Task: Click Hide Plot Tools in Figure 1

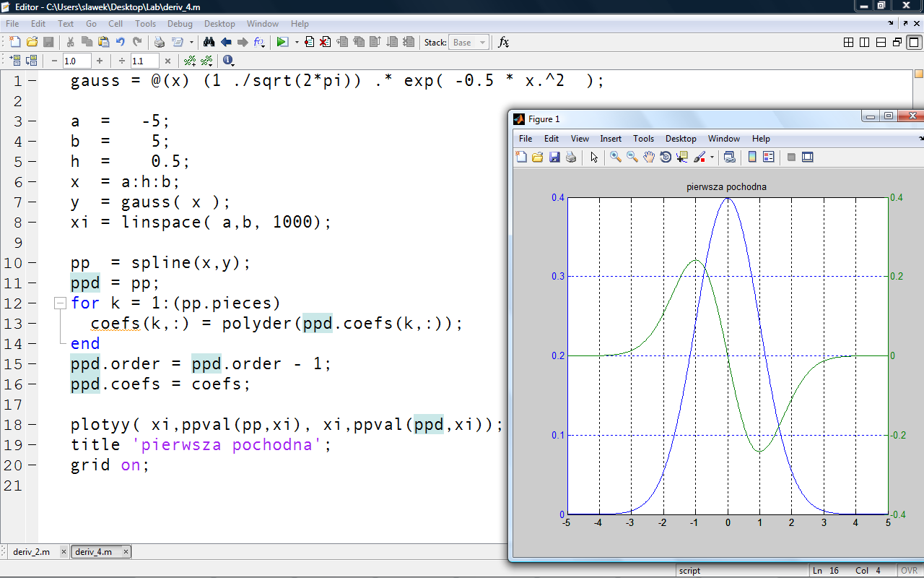Action: [x=791, y=157]
